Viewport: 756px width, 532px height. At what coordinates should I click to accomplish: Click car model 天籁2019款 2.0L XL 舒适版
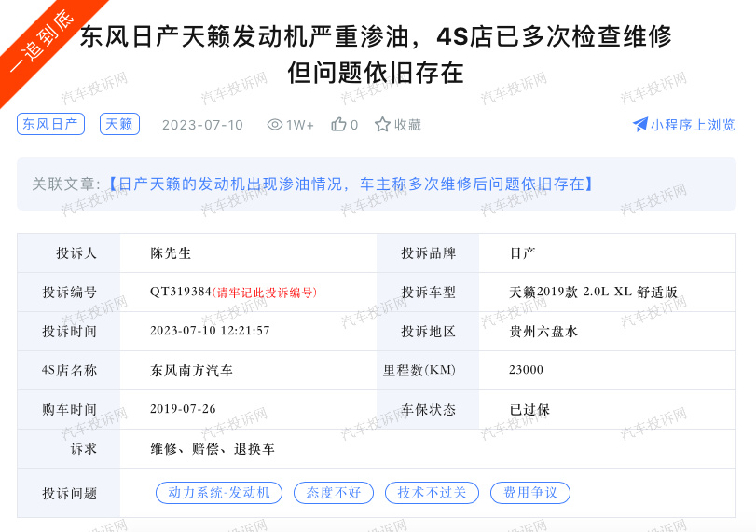point(594,292)
